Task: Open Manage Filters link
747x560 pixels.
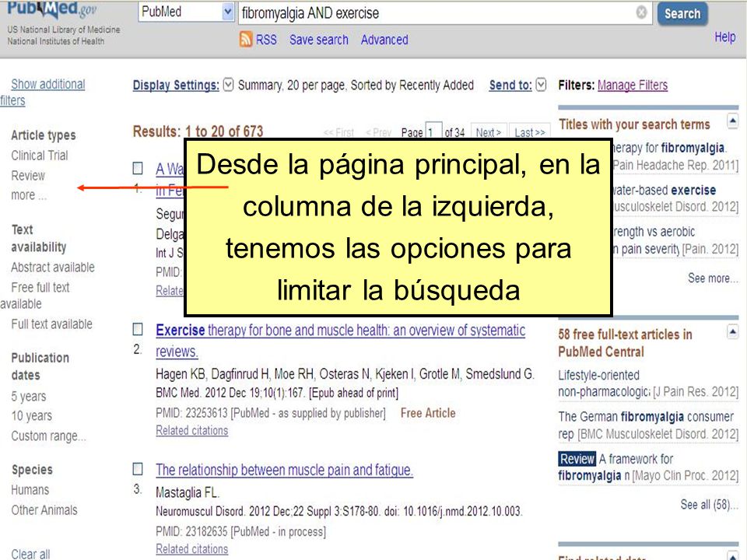Action: tap(632, 86)
